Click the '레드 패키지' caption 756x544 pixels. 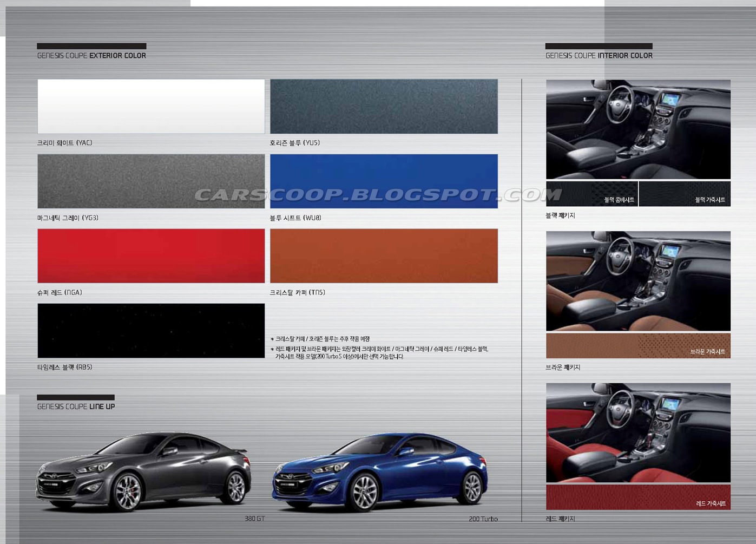(560, 519)
